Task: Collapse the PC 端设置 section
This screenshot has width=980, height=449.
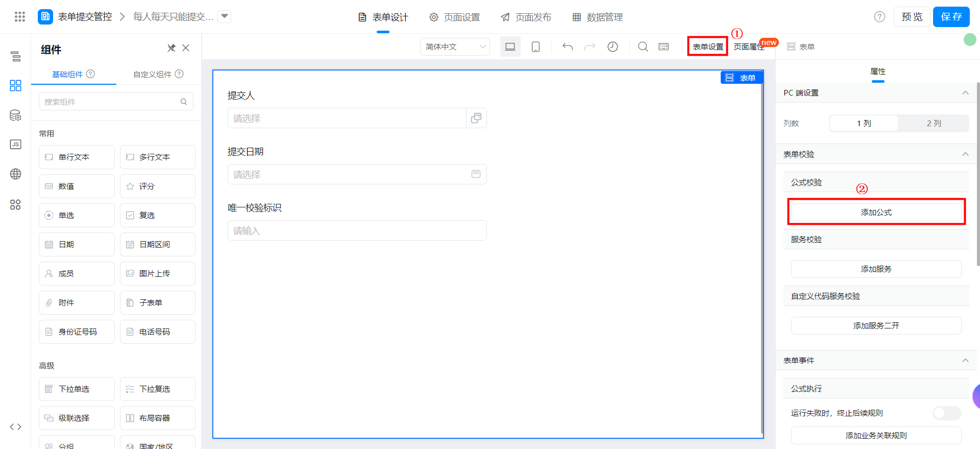Action: [965, 92]
